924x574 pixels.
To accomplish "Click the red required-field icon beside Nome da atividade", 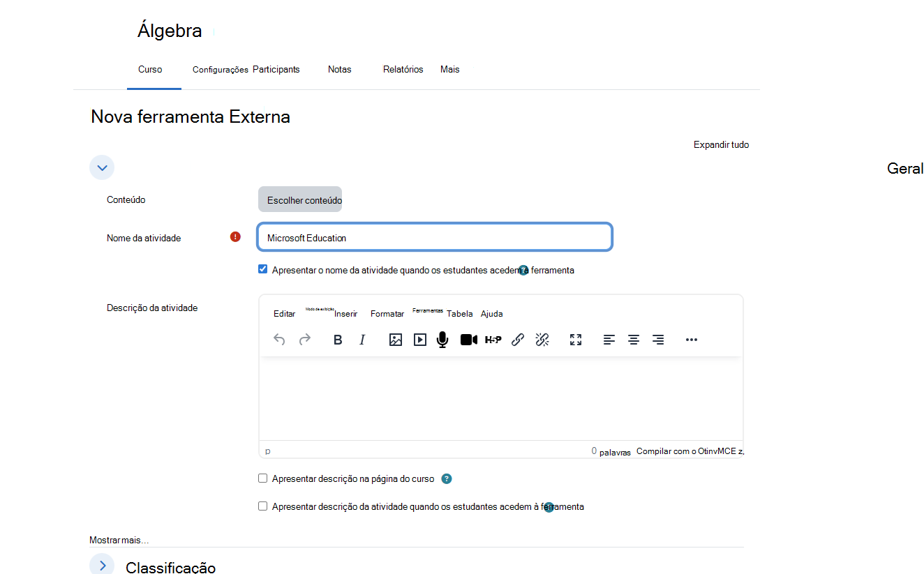I will tap(235, 237).
